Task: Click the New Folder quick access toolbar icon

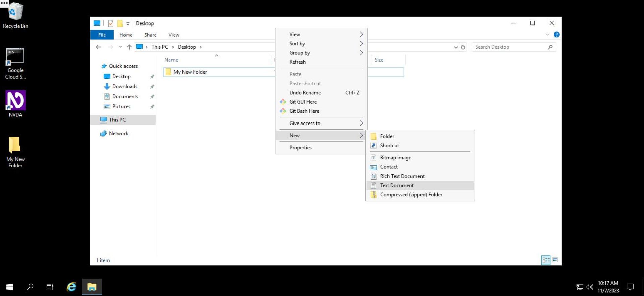Action: coord(120,23)
